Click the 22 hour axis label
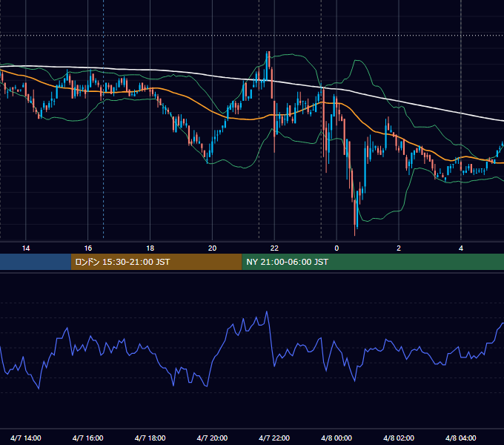 click(x=274, y=248)
